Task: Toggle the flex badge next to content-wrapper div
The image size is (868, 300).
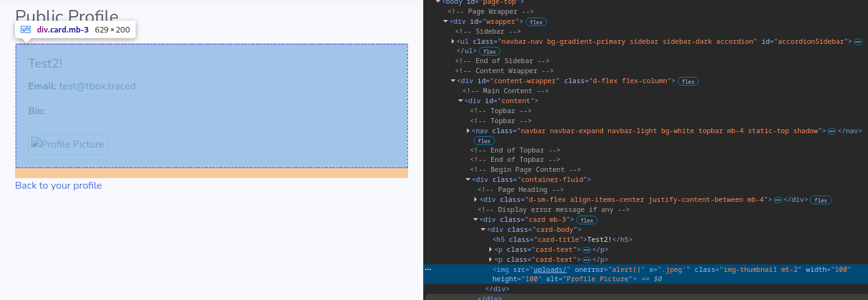Action: (x=688, y=81)
